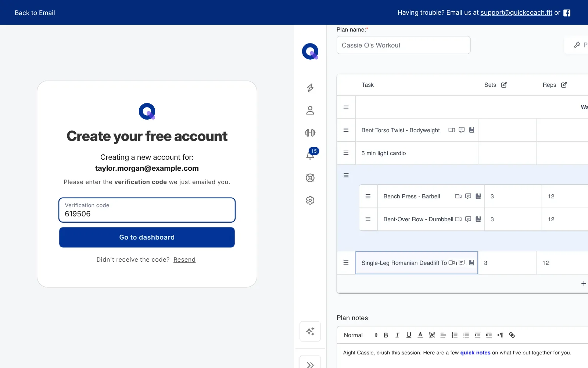
Task: Click video icon for Single-Leg Romanian Deadlift
Action: point(452,263)
